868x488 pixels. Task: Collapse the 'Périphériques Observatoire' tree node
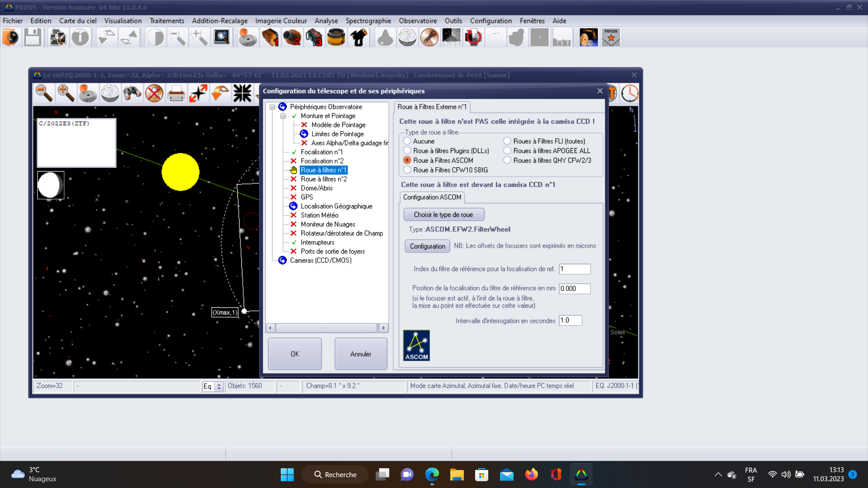point(272,107)
